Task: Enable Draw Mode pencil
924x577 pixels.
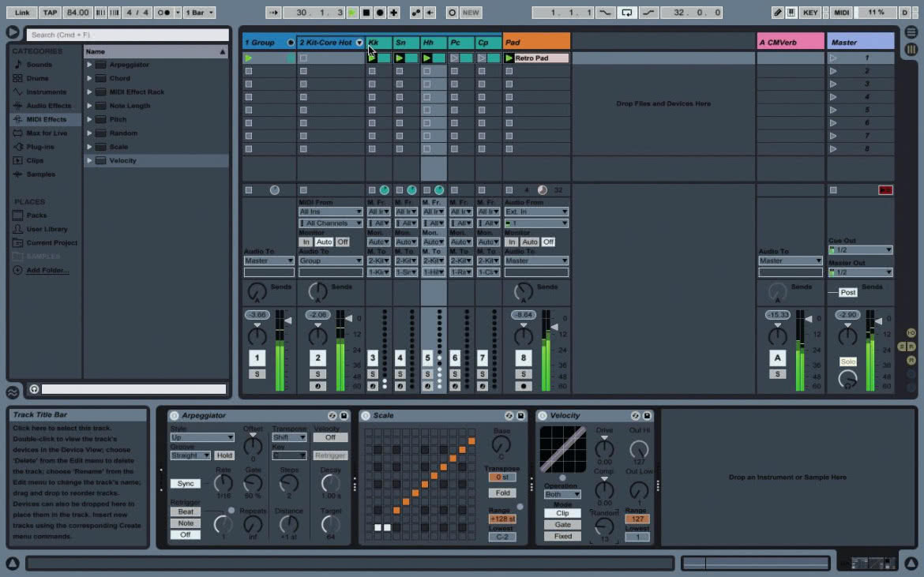Action: click(x=778, y=13)
